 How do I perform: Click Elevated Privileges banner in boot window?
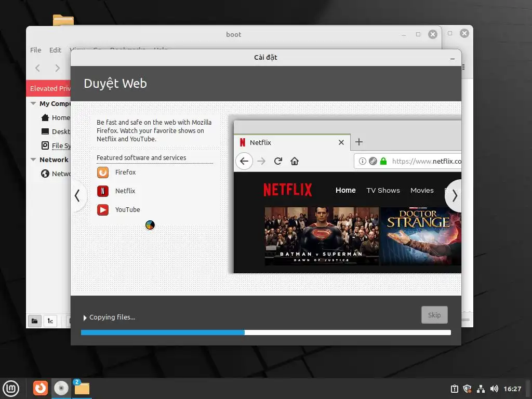pos(48,88)
